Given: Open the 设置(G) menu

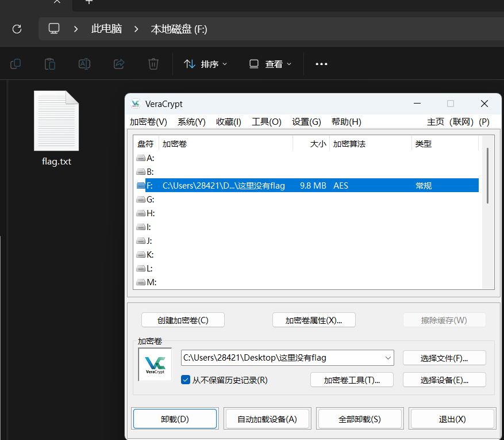Looking at the screenshot, I should point(306,122).
